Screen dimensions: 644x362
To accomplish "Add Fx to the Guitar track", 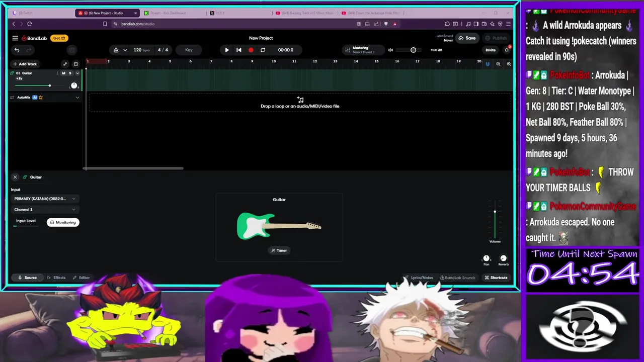I will tap(19, 79).
